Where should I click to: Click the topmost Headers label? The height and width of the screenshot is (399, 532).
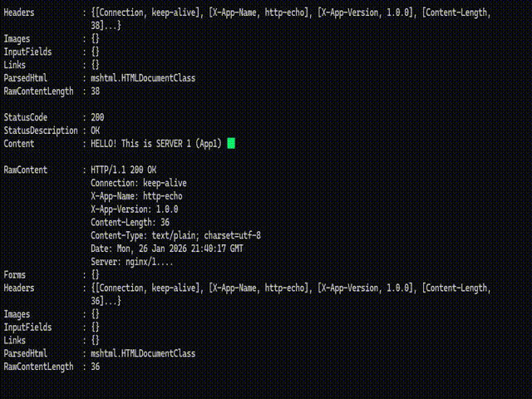pos(21,13)
